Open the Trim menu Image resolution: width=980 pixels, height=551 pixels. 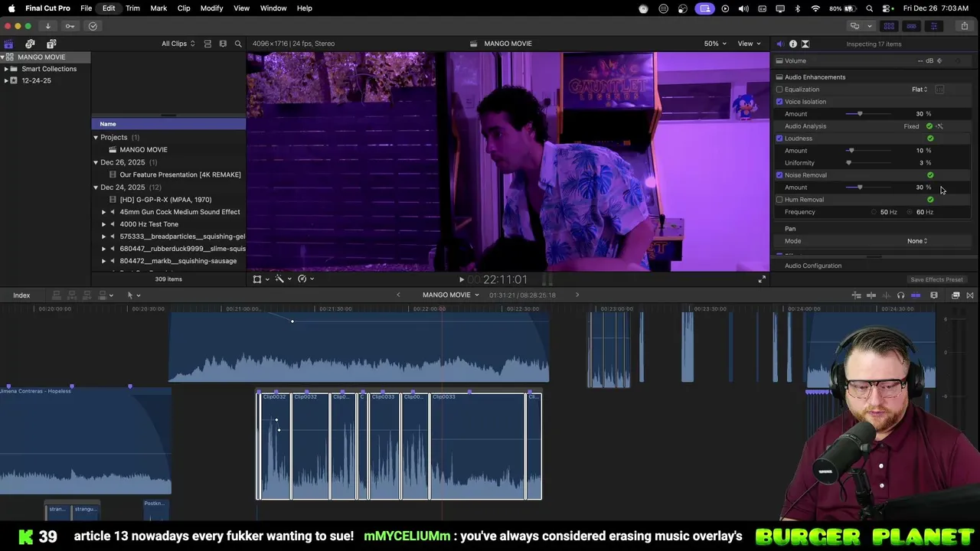point(132,8)
